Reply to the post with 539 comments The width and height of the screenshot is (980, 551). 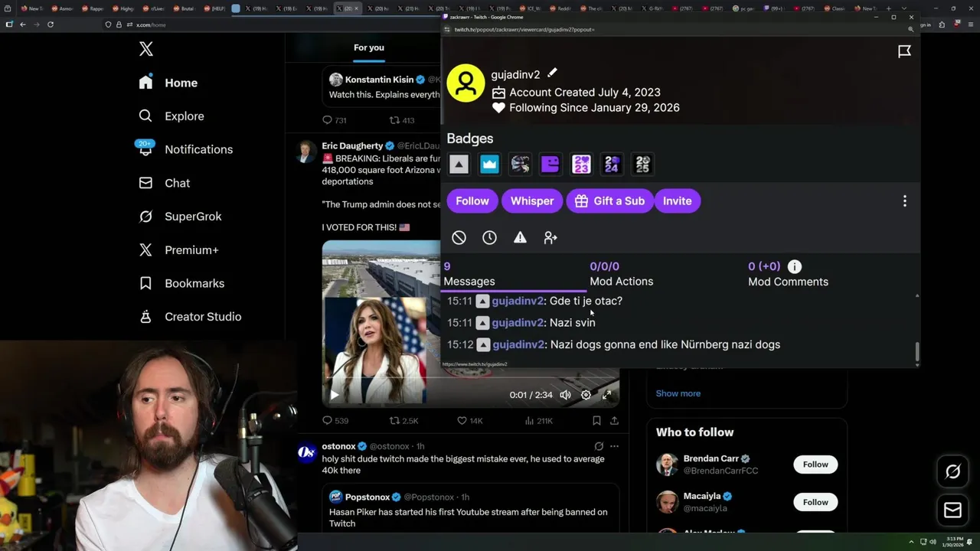(x=335, y=421)
